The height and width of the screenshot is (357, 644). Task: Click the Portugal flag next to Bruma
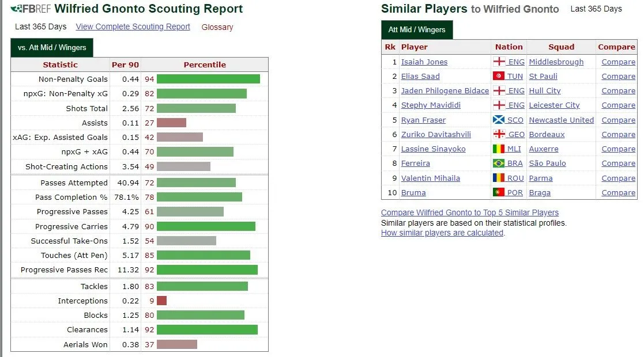pos(499,192)
